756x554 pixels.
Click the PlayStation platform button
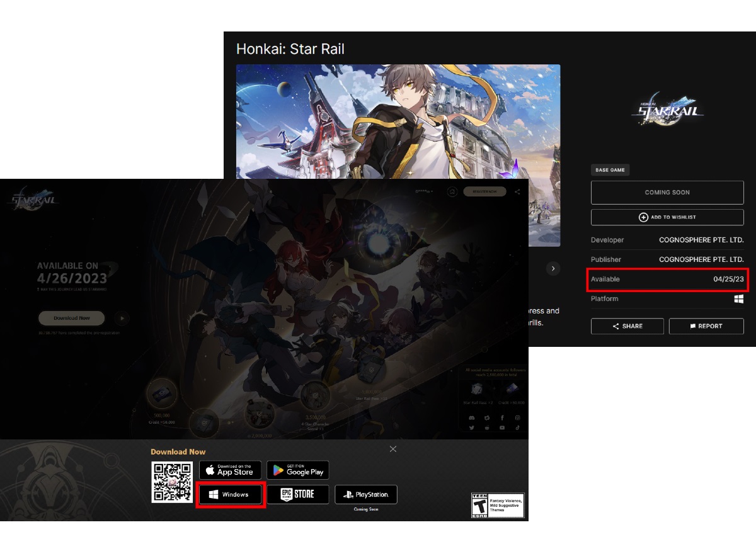[366, 495]
